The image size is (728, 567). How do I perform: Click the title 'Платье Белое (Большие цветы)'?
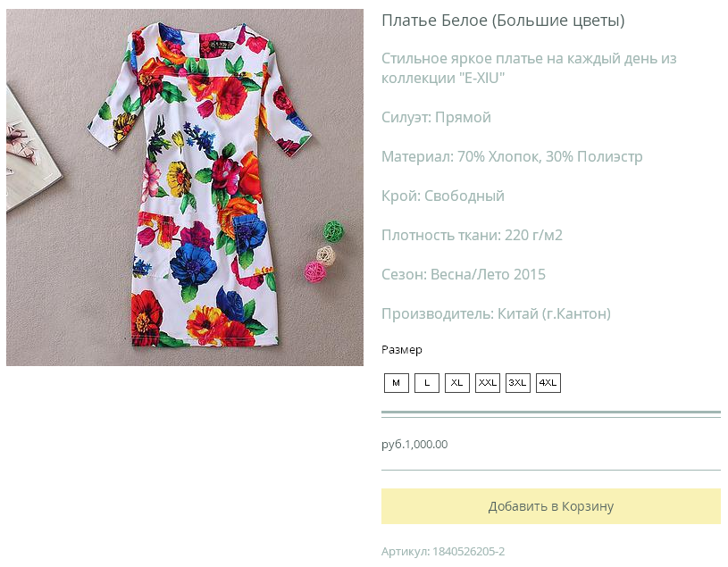[503, 21]
